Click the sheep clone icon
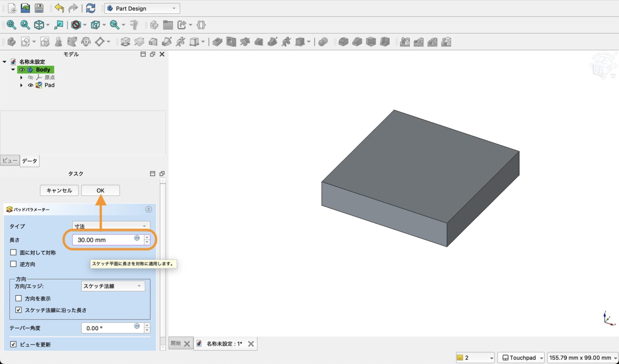619x364 pixels. point(86,42)
